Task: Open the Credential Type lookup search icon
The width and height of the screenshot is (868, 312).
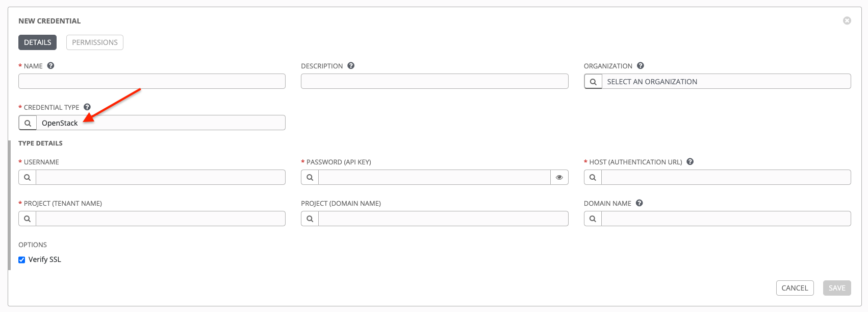Action: (x=28, y=123)
